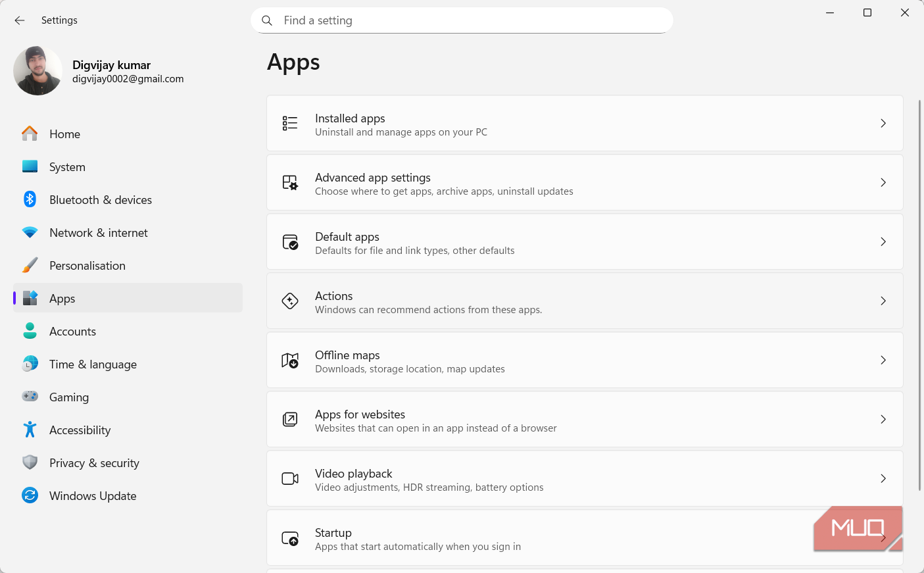
Task: Open the Windows Update section
Action: (x=128, y=495)
